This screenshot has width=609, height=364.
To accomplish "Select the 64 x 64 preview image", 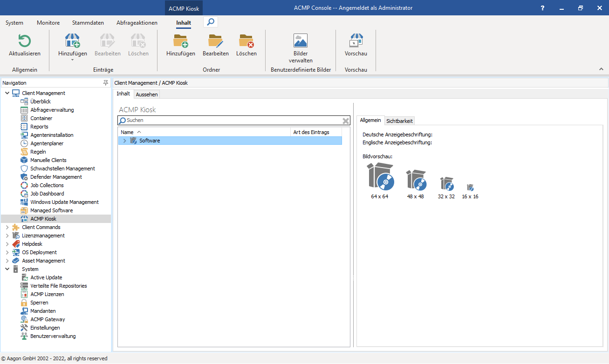I will tap(380, 177).
